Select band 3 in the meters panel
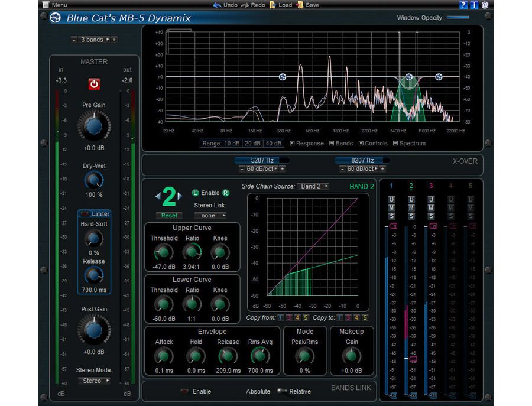Screen dimensions: 532x406 [x=430, y=186]
